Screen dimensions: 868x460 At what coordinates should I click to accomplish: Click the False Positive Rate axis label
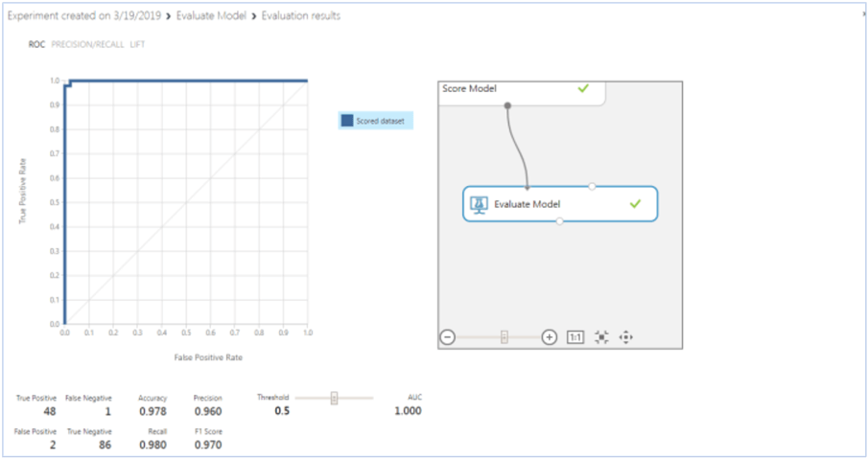[x=208, y=357]
